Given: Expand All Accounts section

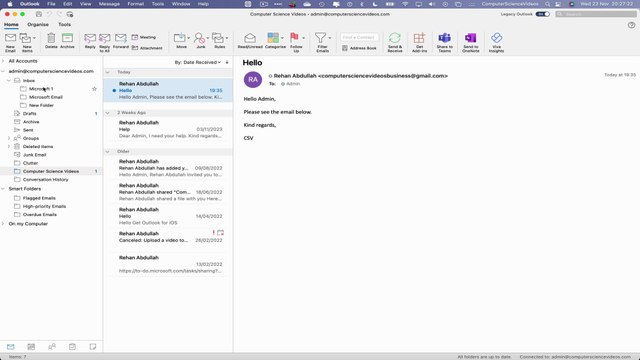Looking at the screenshot, I should (x=3, y=61).
